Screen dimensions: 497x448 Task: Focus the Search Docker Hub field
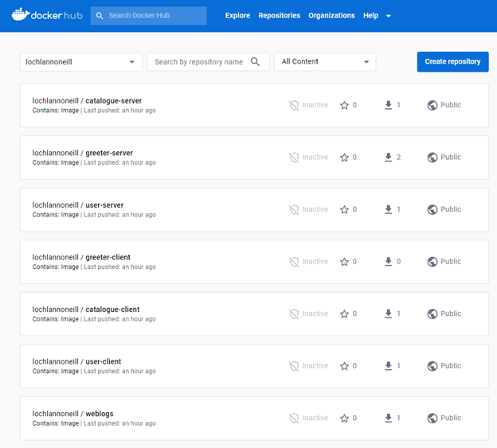click(x=149, y=15)
